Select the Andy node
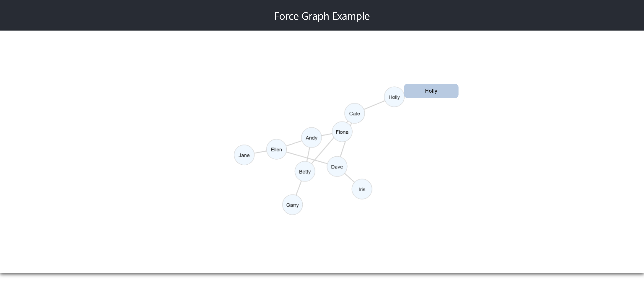644x302 pixels. (311, 138)
